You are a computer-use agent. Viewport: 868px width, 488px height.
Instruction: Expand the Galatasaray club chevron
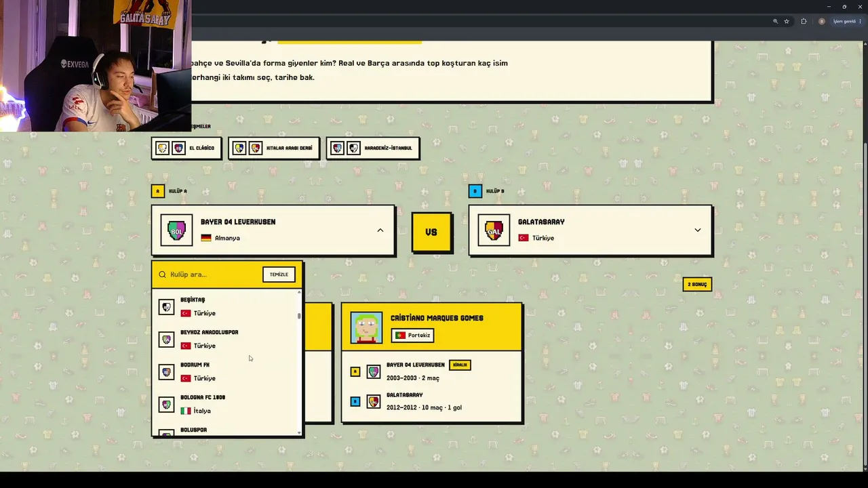pyautogui.click(x=697, y=230)
